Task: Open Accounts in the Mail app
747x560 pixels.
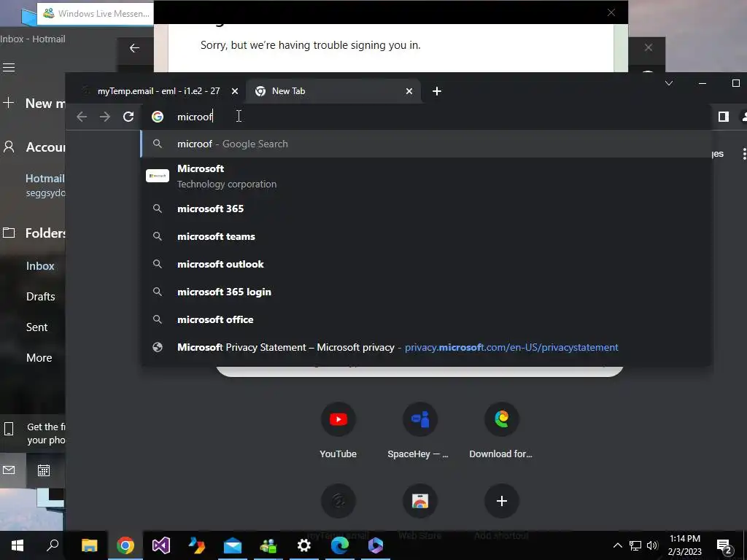Action: [x=34, y=147]
